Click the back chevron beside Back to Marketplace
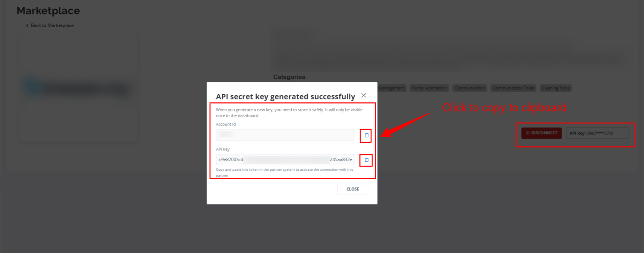 (x=27, y=25)
